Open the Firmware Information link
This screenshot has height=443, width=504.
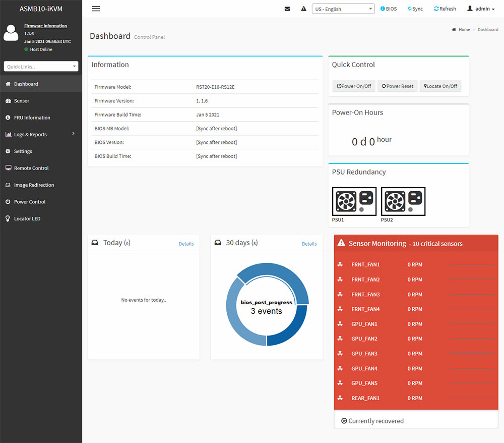(45, 26)
